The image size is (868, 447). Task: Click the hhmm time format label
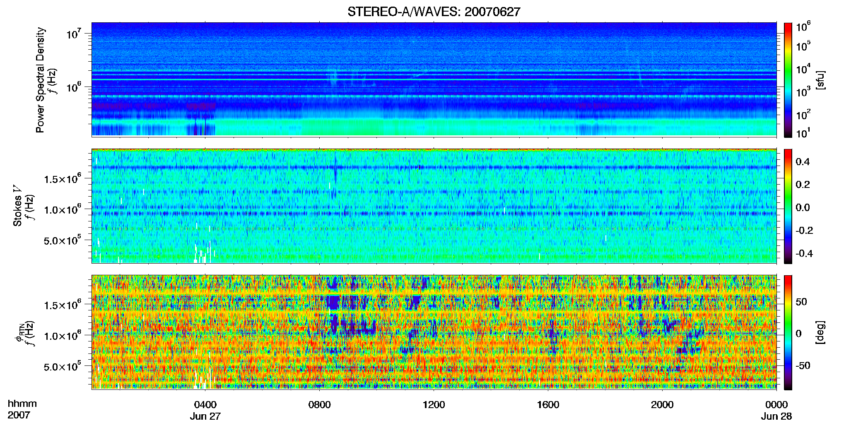pyautogui.click(x=22, y=404)
